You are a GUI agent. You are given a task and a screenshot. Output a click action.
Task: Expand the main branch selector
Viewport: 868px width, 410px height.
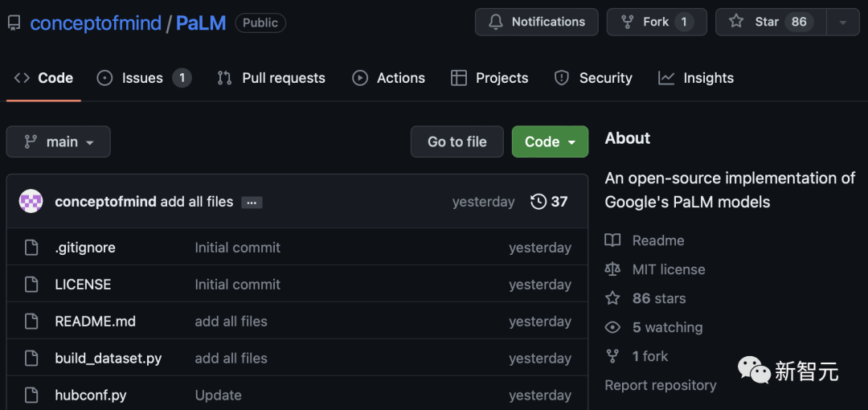coord(59,141)
